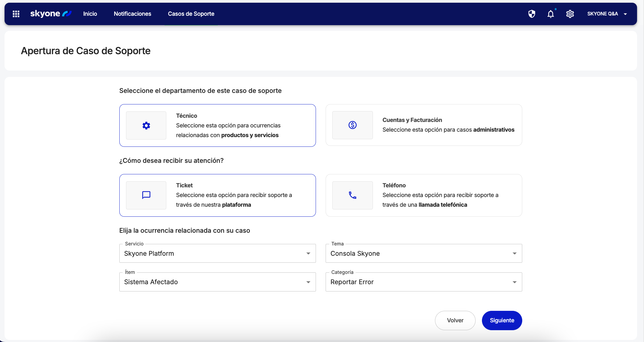Open the security shield icon
The height and width of the screenshot is (342, 644).
point(532,14)
